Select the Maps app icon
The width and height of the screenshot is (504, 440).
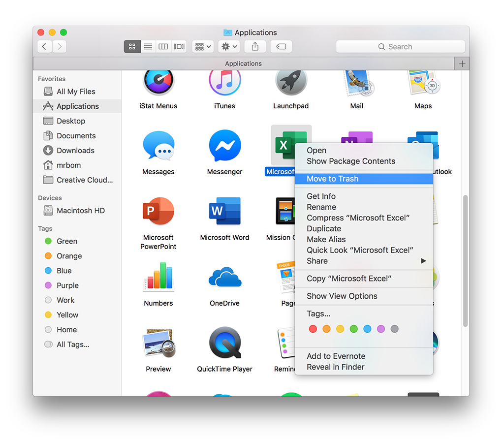tap(423, 83)
